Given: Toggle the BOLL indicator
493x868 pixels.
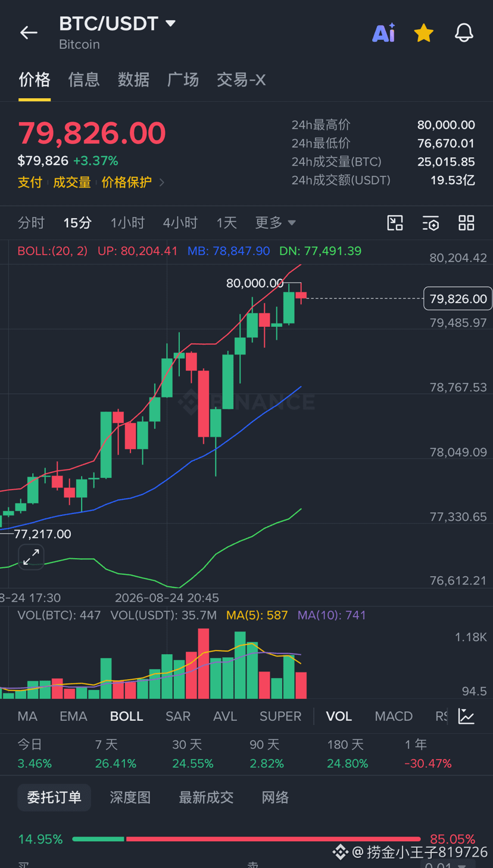Looking at the screenshot, I should [x=126, y=716].
